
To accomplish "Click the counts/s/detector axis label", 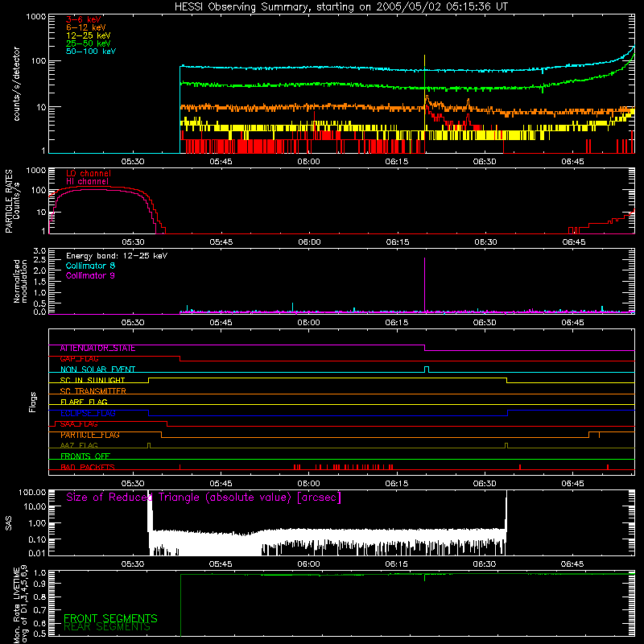I will pyautogui.click(x=16, y=84).
